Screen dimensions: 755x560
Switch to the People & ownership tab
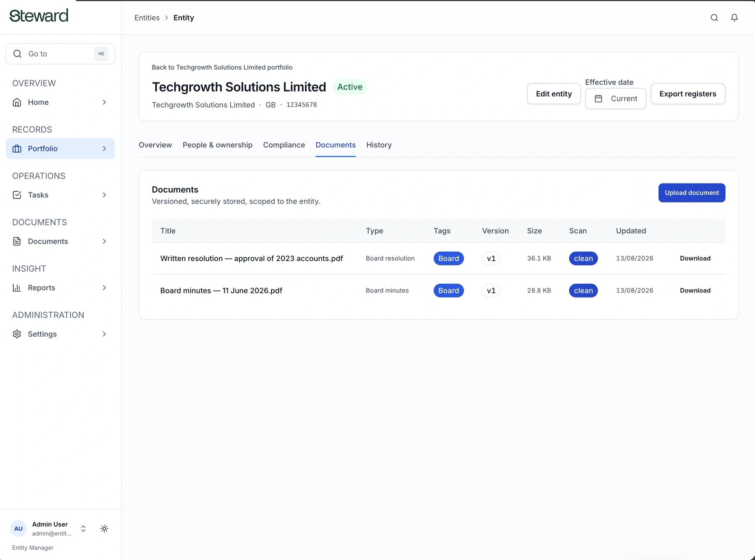pyautogui.click(x=217, y=145)
